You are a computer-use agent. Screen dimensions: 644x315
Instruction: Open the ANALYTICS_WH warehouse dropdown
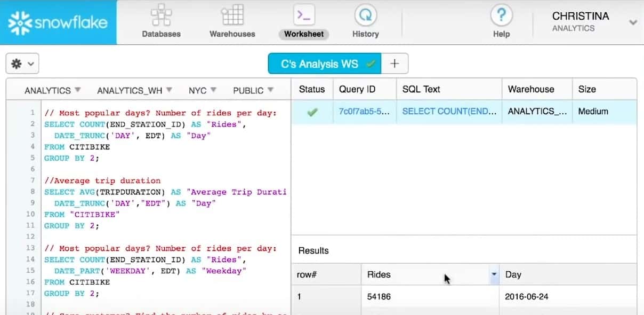tap(134, 90)
